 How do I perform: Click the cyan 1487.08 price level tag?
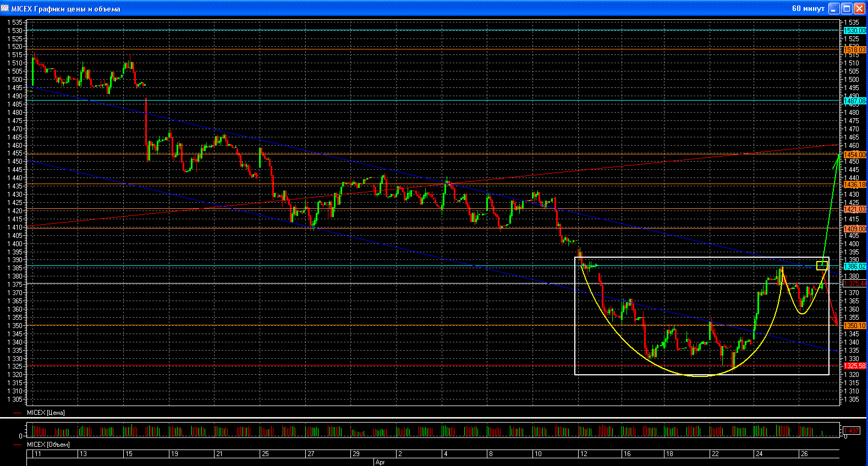click(x=854, y=101)
